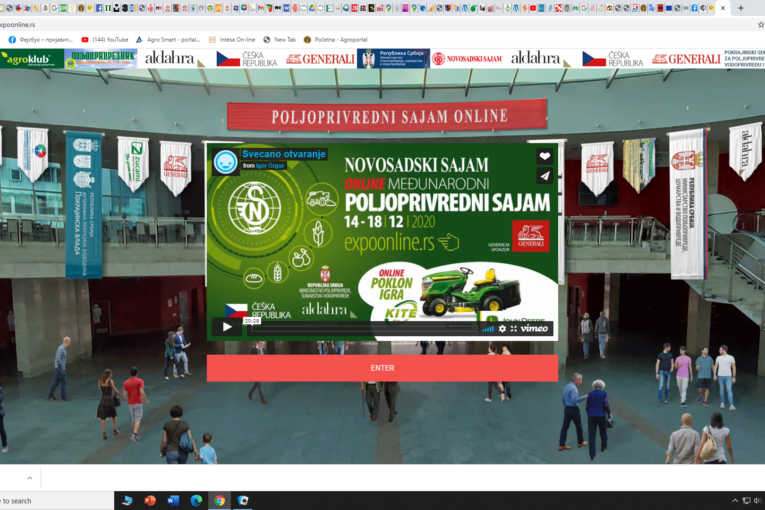Viewport: 765px width, 510px height.
Task: Click the Poljoprivrednik sponsor banner
Action: (x=101, y=59)
